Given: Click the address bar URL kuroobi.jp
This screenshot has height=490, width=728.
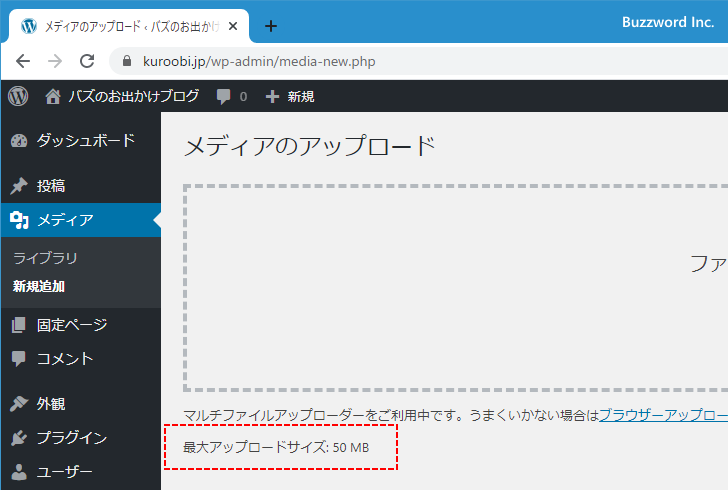Looking at the screenshot, I should click(259, 61).
